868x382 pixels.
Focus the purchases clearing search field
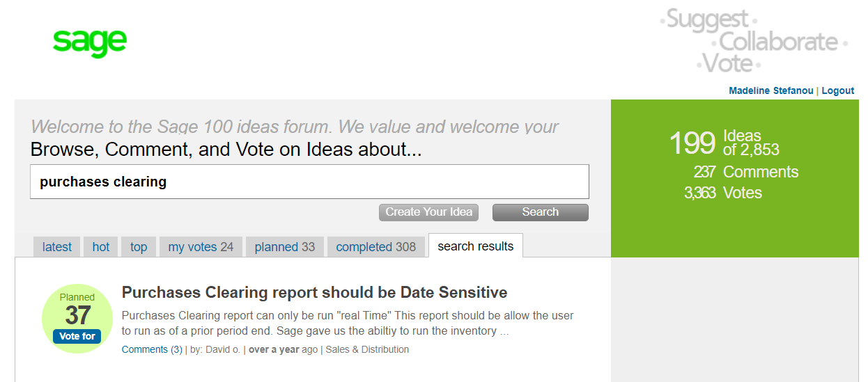pyautogui.click(x=309, y=182)
